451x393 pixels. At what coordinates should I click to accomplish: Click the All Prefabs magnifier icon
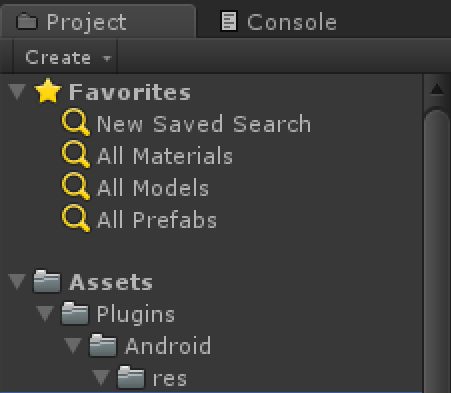tap(76, 218)
